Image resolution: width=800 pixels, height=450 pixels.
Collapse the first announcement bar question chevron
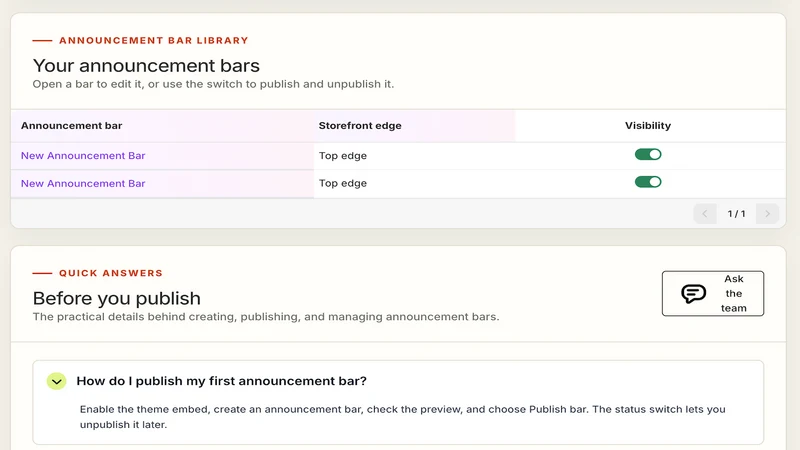57,381
